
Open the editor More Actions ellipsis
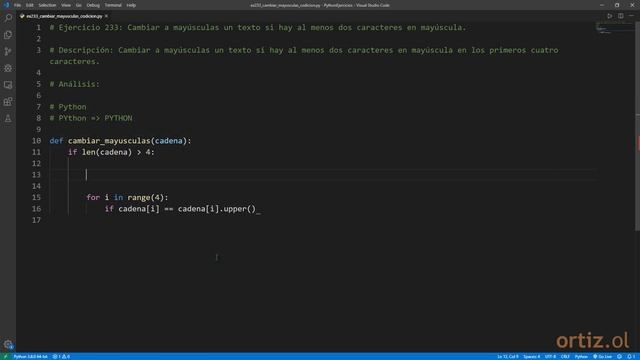point(631,16)
